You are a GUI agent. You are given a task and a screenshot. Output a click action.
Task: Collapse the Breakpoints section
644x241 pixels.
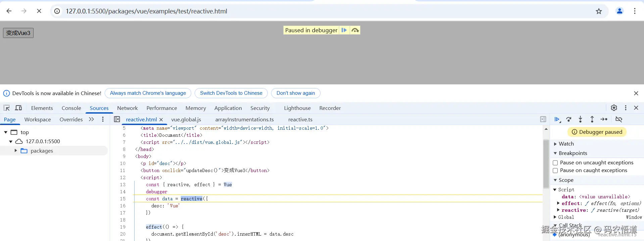[555, 153]
